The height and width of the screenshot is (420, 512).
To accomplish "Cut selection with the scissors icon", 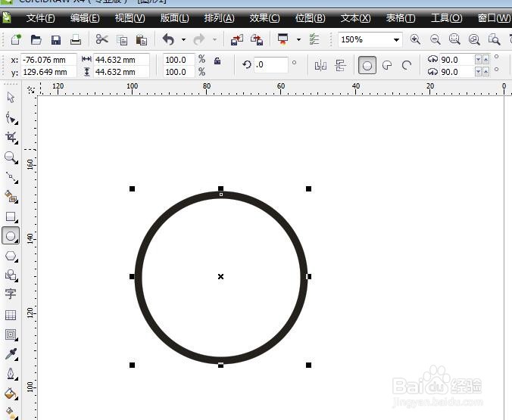I will point(102,39).
